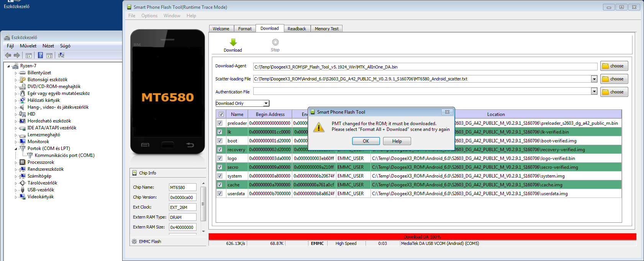
Task: Uncheck the recovery partition checkbox
Action: pos(220,150)
